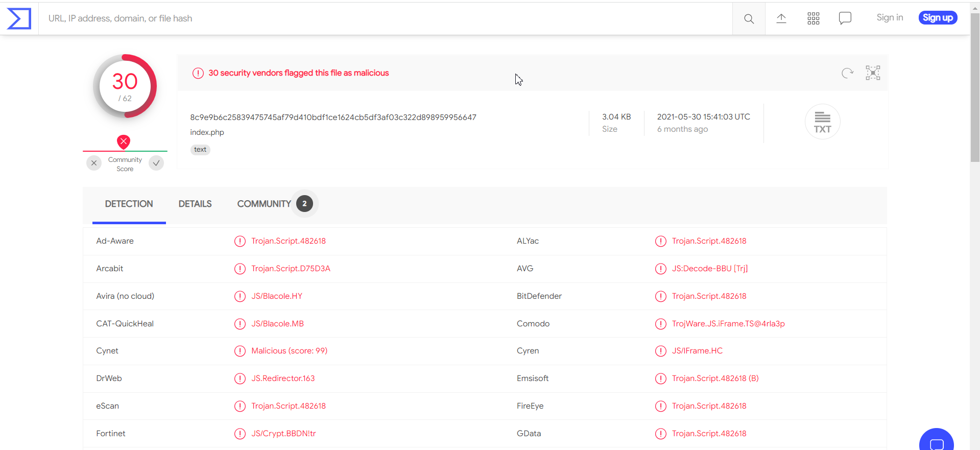
Task: Click JS/IFrame.HC detection name
Action: point(697,351)
